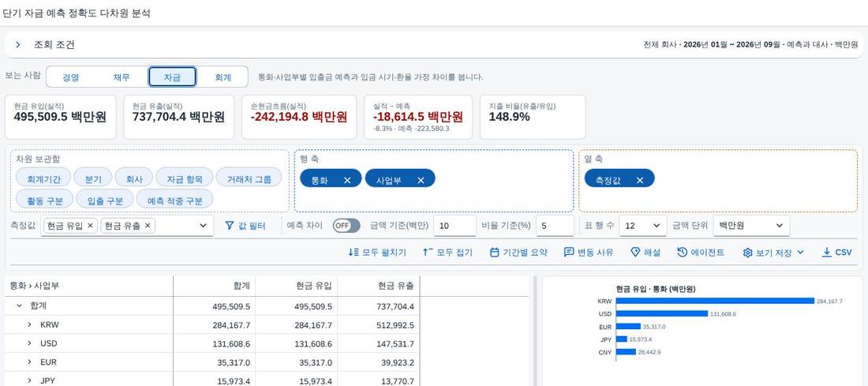Expand the USD currency row

[29, 343]
